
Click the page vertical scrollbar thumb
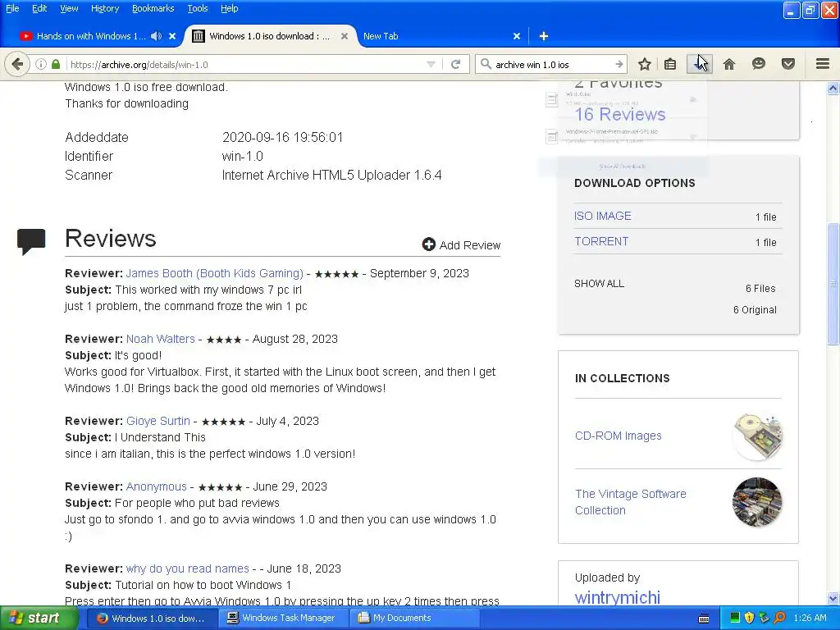point(833,284)
